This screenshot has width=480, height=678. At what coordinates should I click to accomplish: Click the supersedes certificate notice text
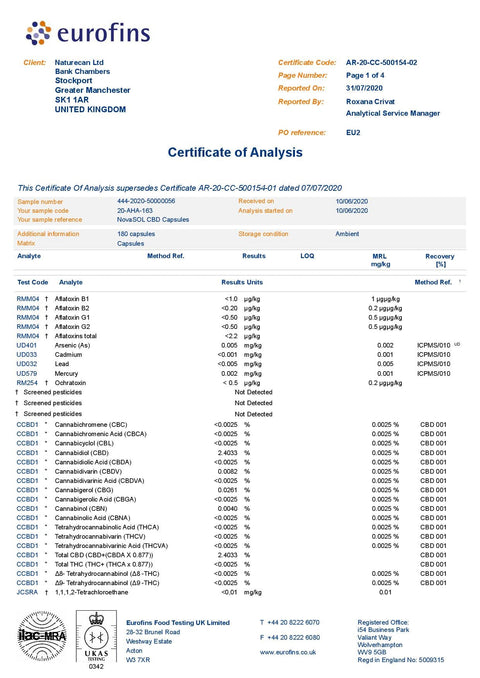pyautogui.click(x=180, y=188)
